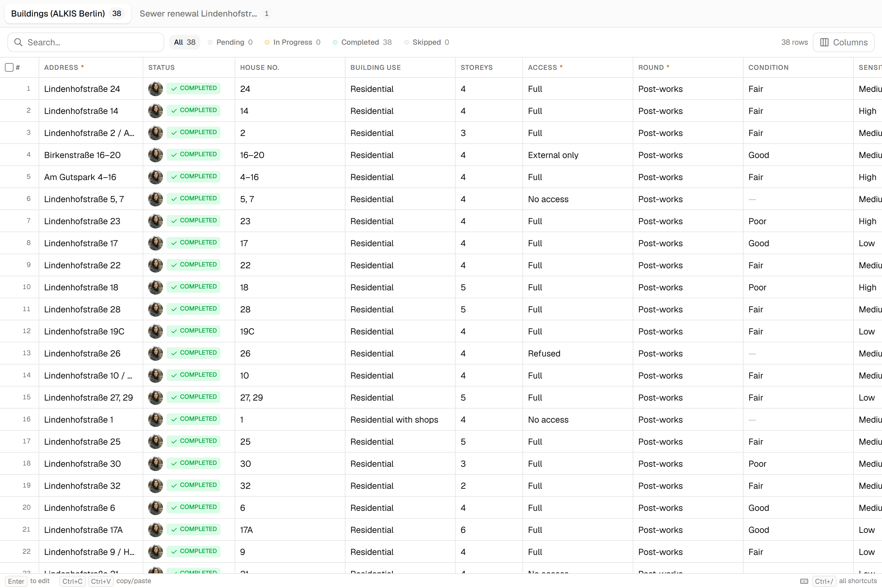
Task: Filter by Pending status
Action: point(230,42)
